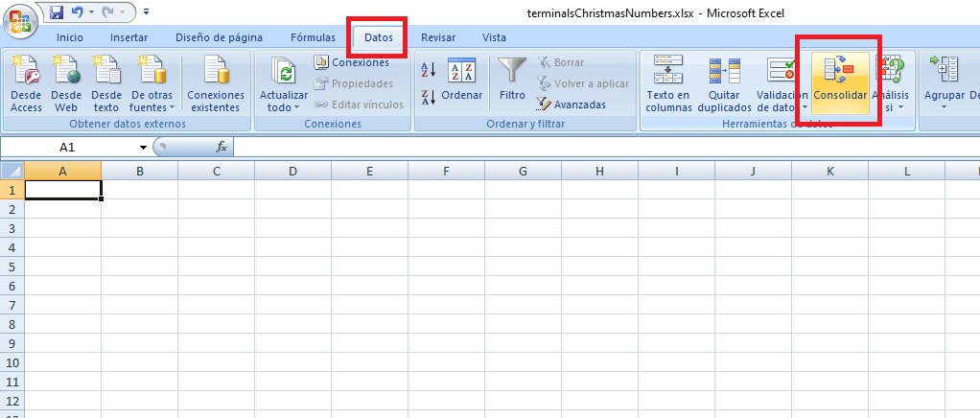The image size is (980, 418).
Task: Select column B header
Action: coord(139,171)
